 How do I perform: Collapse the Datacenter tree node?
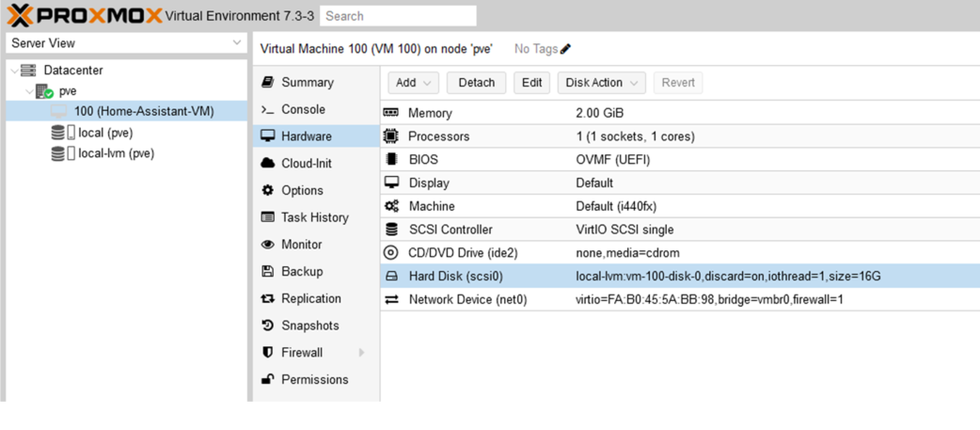pos(14,71)
